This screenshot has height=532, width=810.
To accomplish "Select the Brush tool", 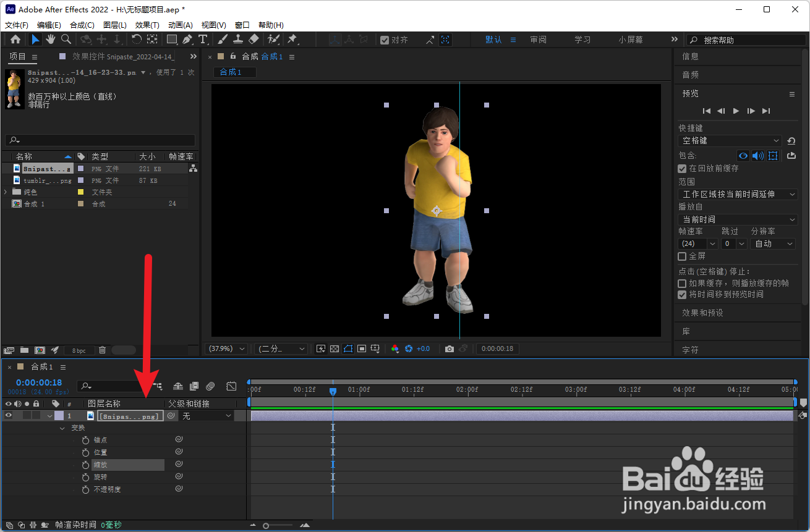I will click(x=223, y=39).
